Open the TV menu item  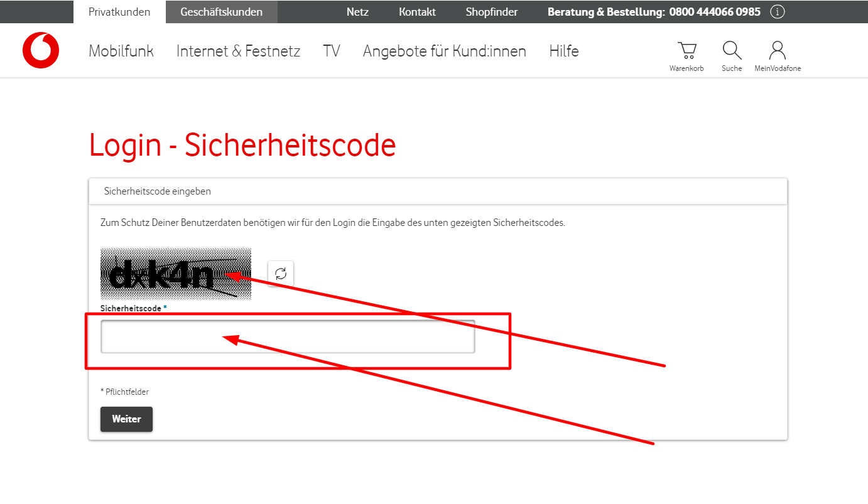[x=331, y=51]
